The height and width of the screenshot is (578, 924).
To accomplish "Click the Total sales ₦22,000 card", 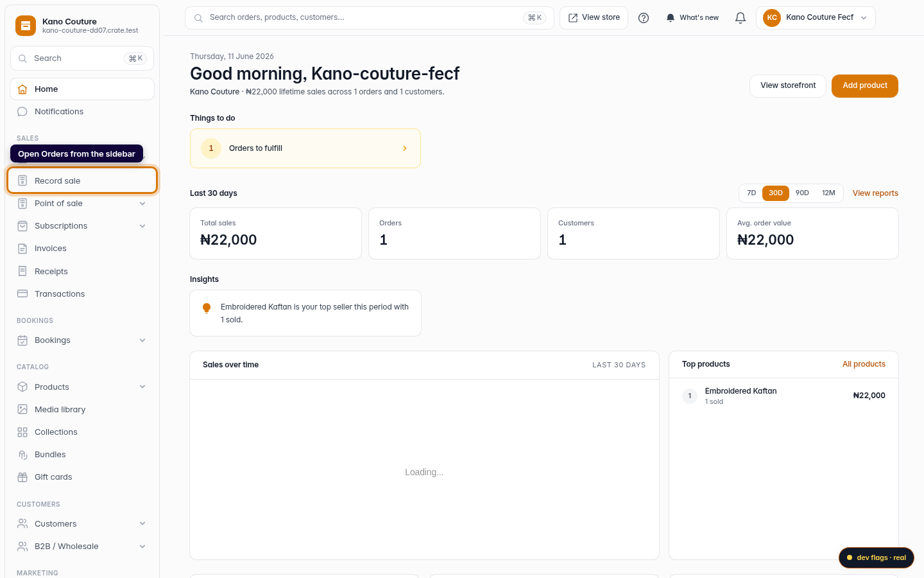I will [x=276, y=234].
